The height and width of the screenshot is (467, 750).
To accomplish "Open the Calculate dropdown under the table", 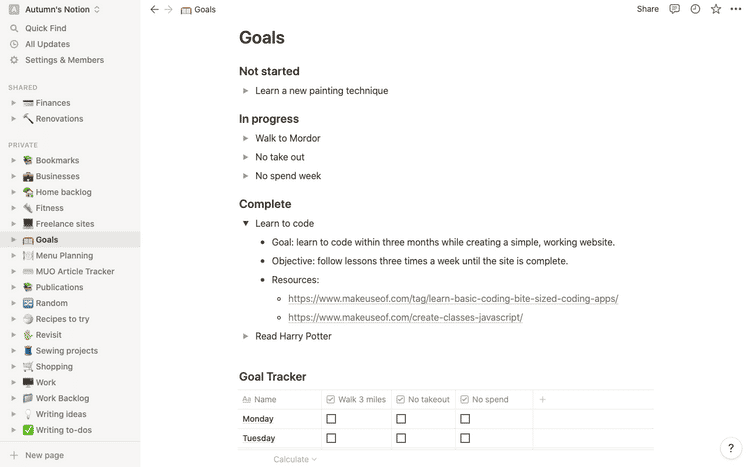I will tap(295, 459).
